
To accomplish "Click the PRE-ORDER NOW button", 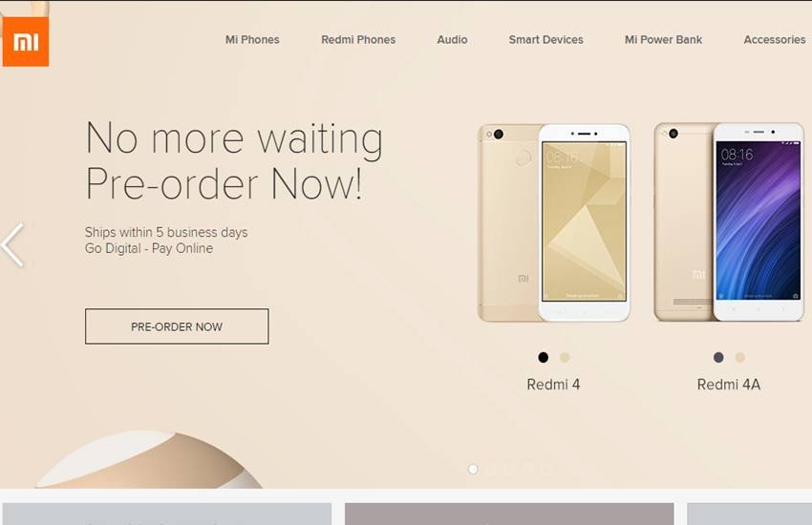I will [177, 326].
